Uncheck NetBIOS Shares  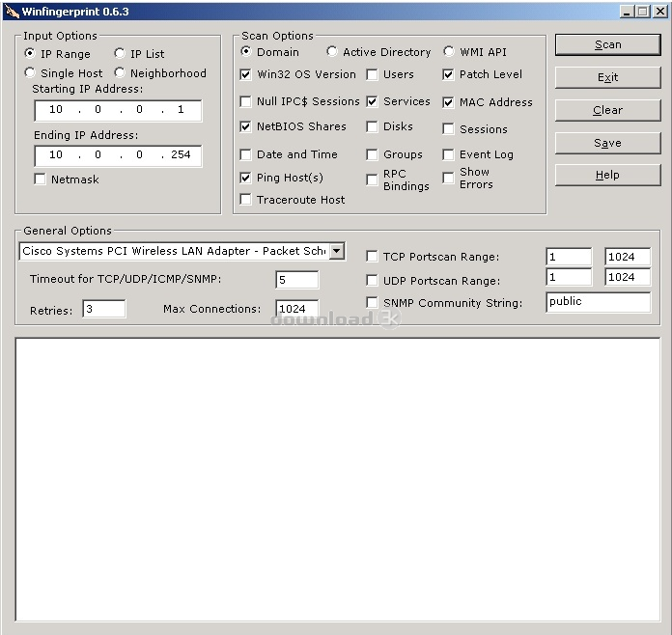[245, 126]
